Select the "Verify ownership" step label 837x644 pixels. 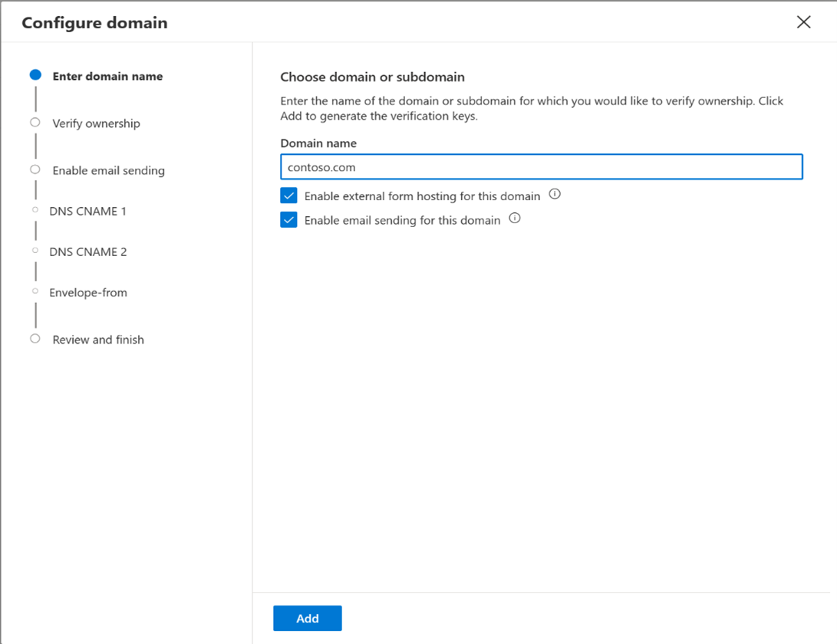coord(95,123)
